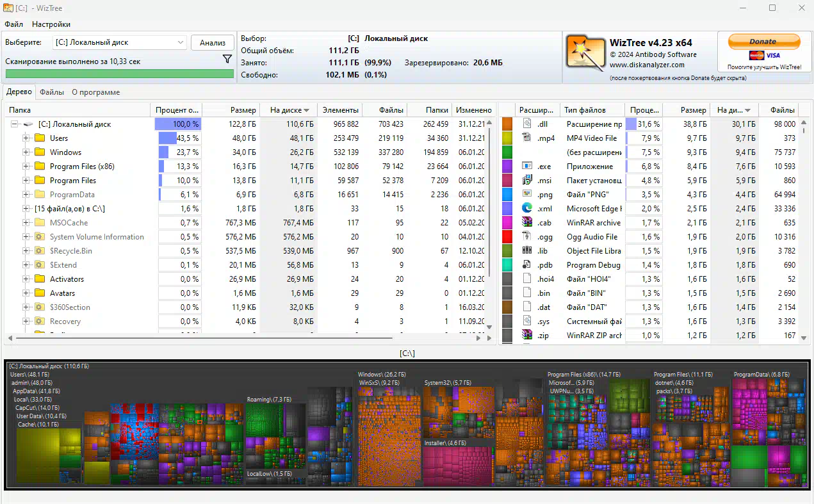This screenshot has height=504, width=814.
Task: Click the Roaming\ (7,3 ГБ) treemap label
Action: (269, 400)
